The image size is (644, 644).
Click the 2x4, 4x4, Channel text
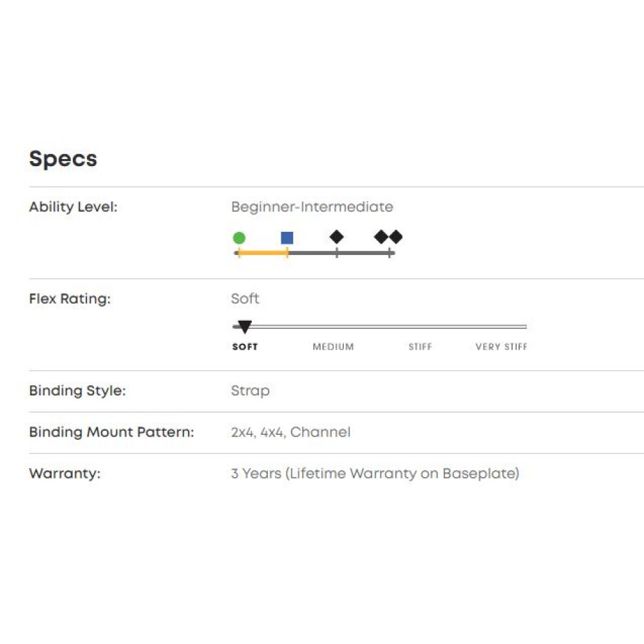click(290, 432)
